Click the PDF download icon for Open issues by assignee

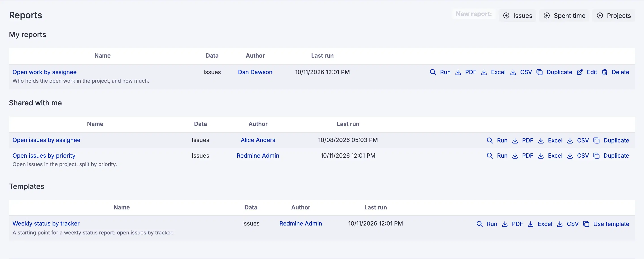pos(515,140)
